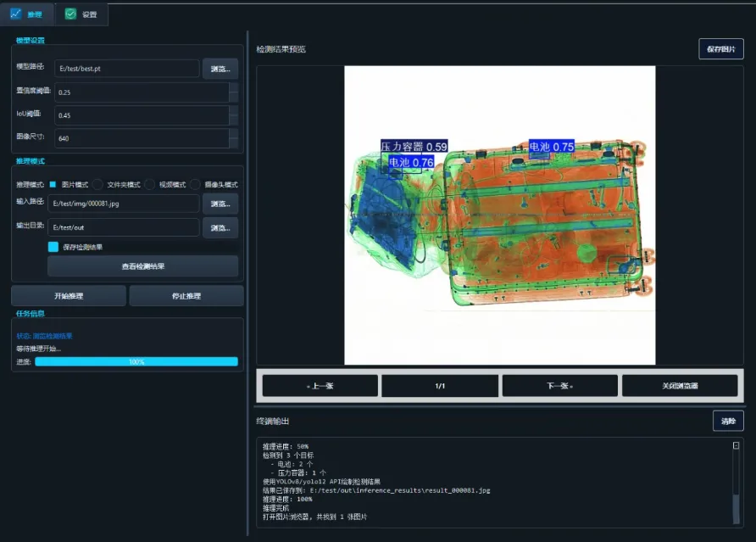Increase the IoU阈值 with its up arrow
Screen dimensions: 756x542
pos(233,110)
